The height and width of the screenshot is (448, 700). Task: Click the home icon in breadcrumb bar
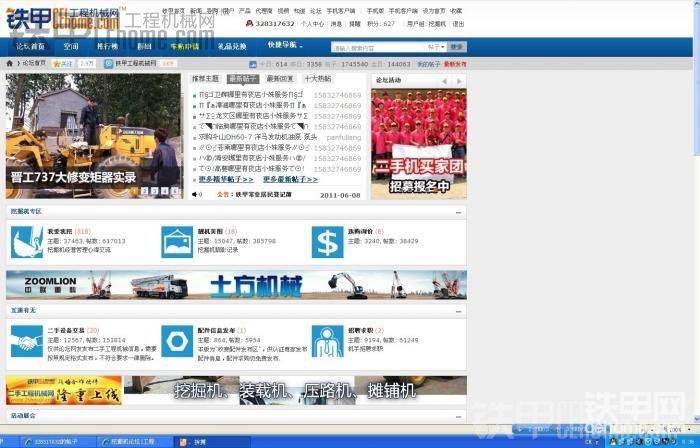9,63
